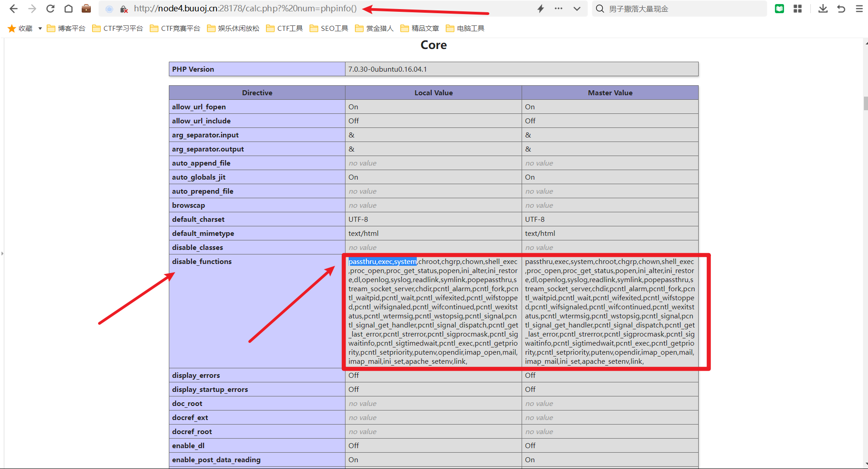868x469 pixels.
Task: Click the 7.0.30-0ubuntu0.16.04.1 version value
Action: coord(388,69)
